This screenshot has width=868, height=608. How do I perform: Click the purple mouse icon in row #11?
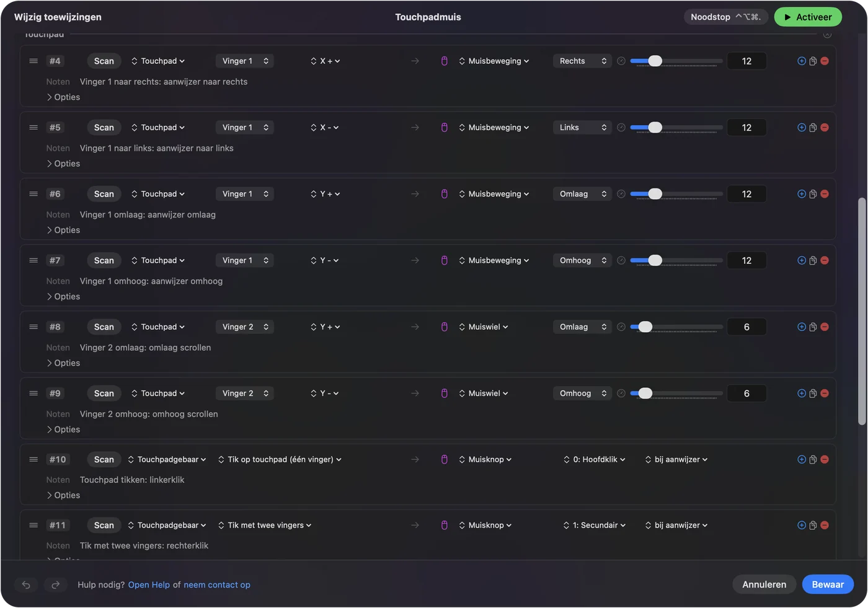(445, 525)
